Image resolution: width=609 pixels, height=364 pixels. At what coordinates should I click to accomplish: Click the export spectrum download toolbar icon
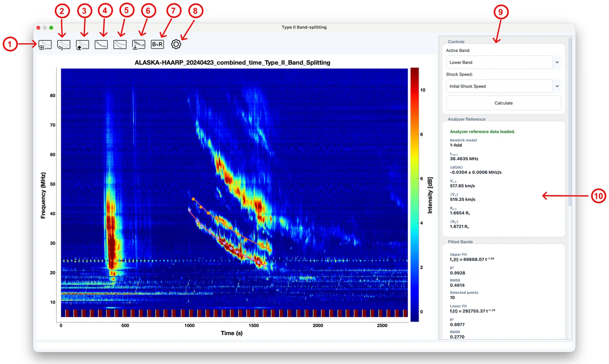(139, 45)
